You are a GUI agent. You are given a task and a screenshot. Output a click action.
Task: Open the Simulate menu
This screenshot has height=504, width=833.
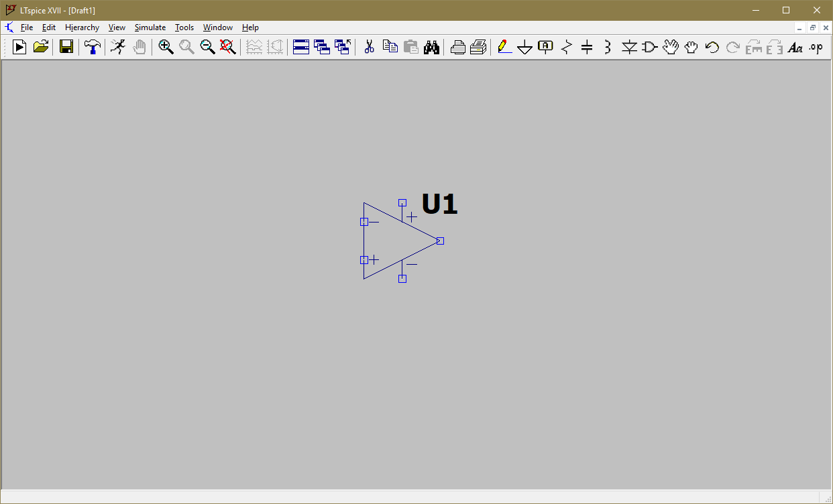click(150, 27)
